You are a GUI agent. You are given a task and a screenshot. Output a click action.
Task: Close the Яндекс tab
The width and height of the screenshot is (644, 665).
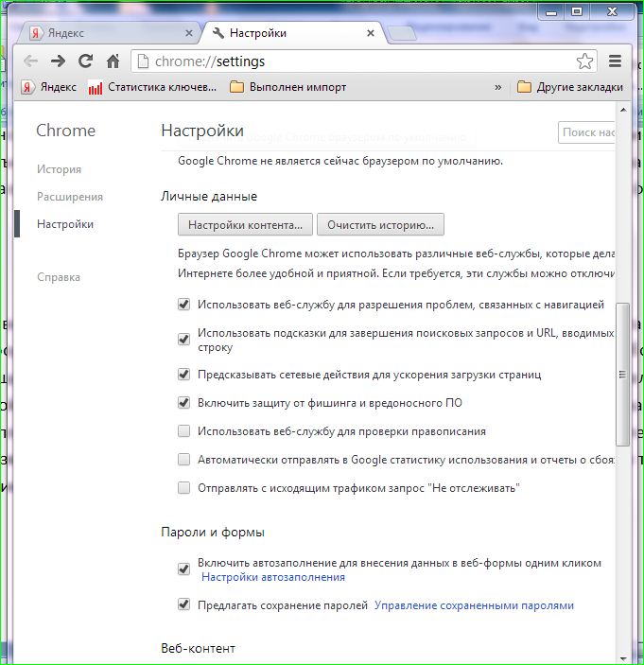pos(189,33)
